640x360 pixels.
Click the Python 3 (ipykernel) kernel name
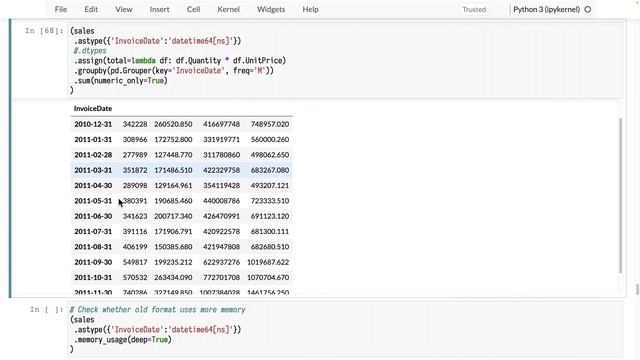point(547,9)
